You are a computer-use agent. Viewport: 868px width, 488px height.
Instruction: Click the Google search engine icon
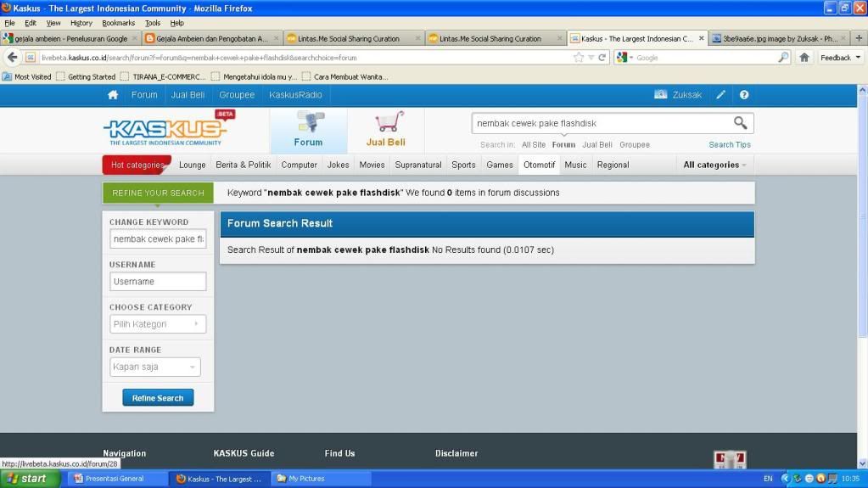622,58
